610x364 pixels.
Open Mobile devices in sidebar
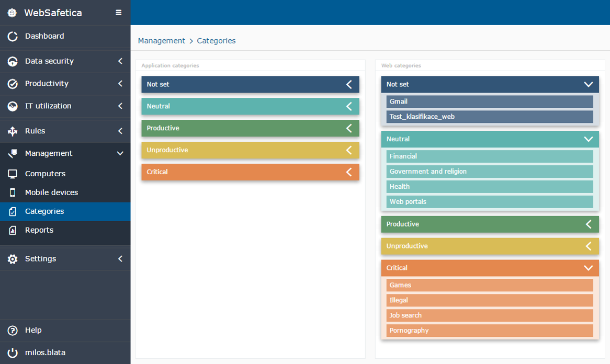tap(51, 192)
